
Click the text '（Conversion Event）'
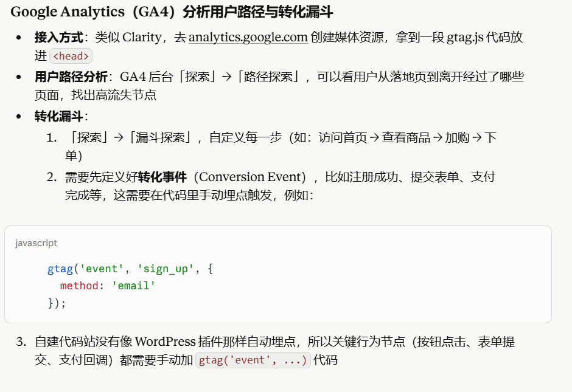point(252,177)
